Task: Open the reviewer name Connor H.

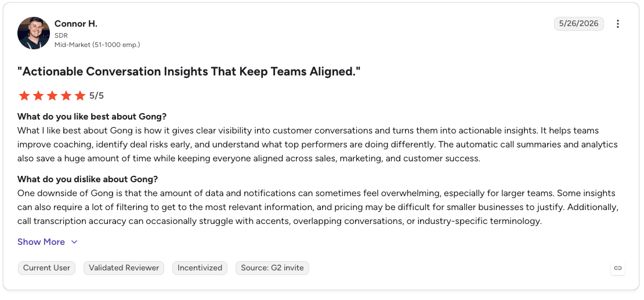Action: pos(76,24)
